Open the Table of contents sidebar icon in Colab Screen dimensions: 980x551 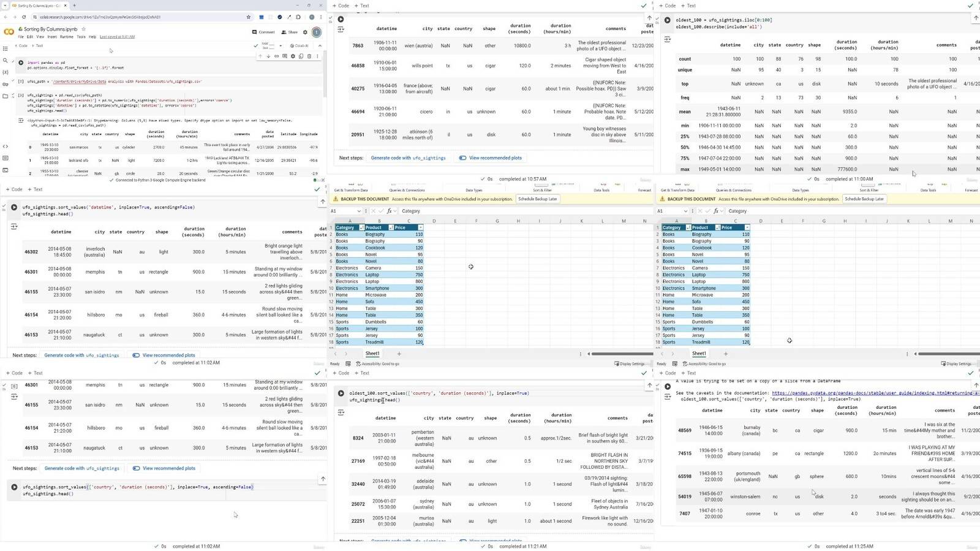coord(6,48)
